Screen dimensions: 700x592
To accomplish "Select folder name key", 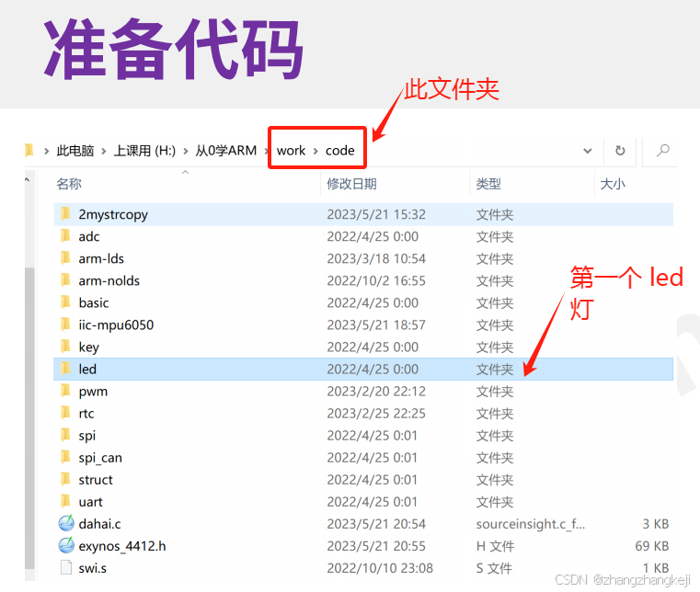I will click(88, 347).
